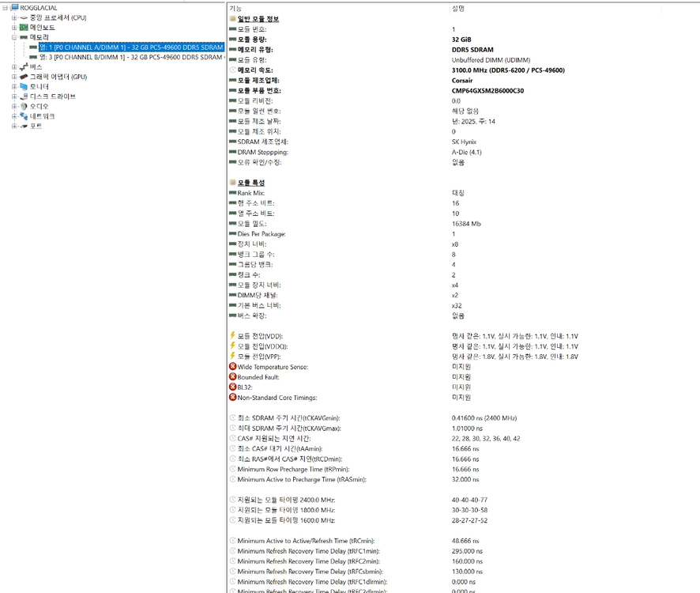Collapse the ROGGLACIAL root node
Viewport: 700px width, 593px height.
click(5, 8)
